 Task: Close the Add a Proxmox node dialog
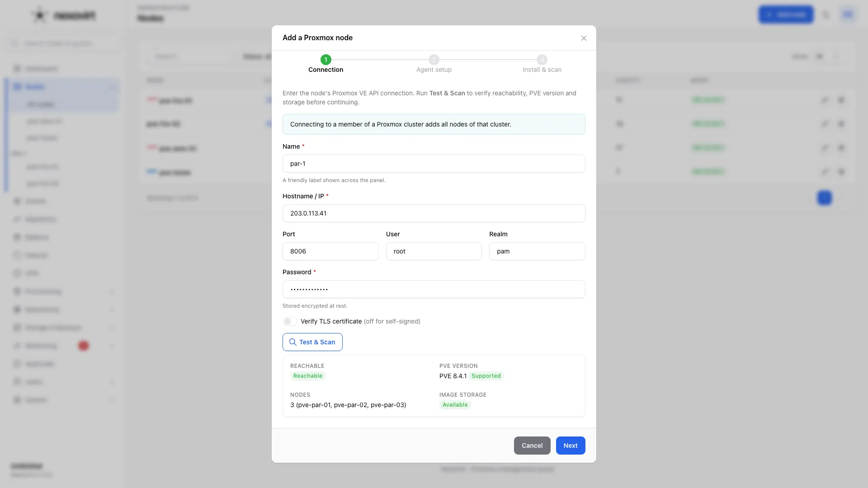(584, 38)
